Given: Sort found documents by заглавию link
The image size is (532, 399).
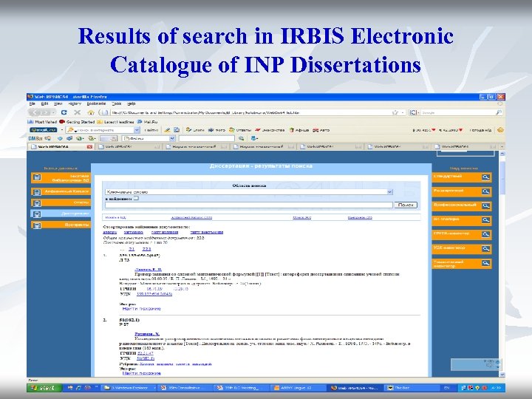Looking at the screenshot, I should pos(133,233).
